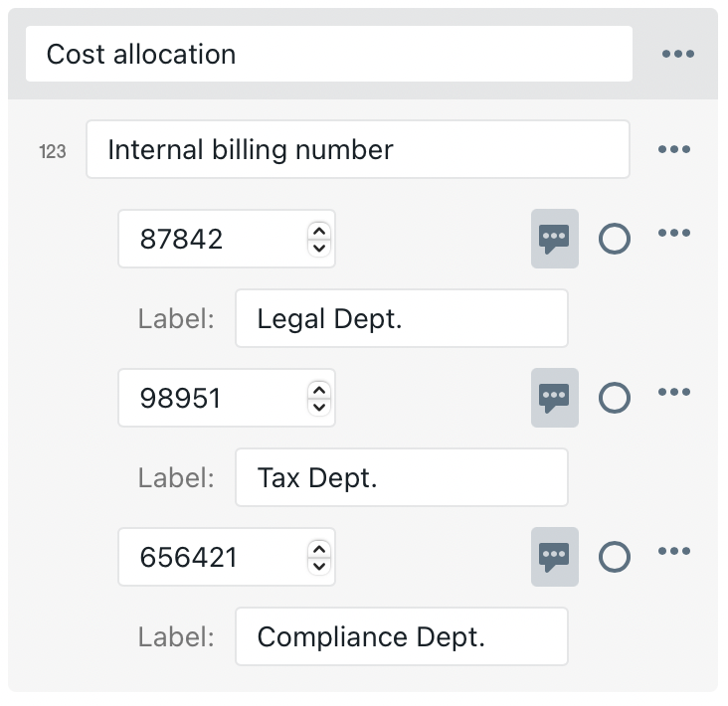The height and width of the screenshot is (706, 728).
Task: Open comment for the 656421 entry
Action: (x=554, y=557)
